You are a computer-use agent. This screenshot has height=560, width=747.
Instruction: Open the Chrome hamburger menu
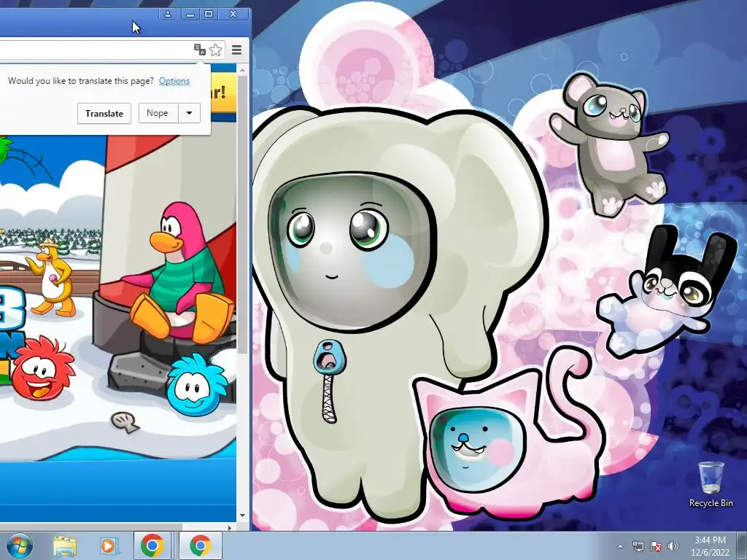237,50
